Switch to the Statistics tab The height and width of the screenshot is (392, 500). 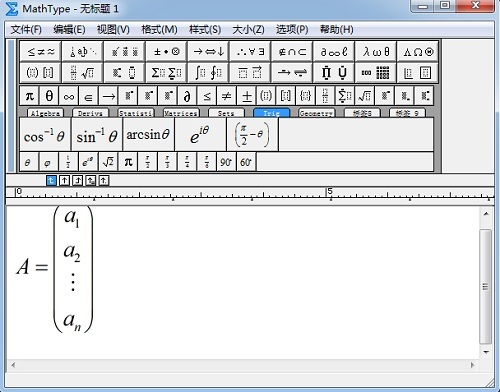tap(136, 113)
